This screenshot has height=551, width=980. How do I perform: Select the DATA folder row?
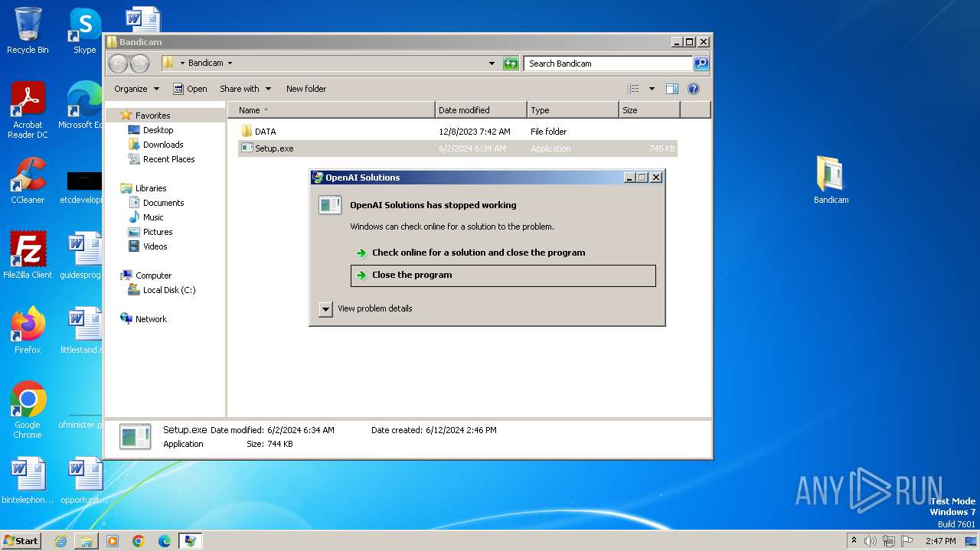click(458, 132)
